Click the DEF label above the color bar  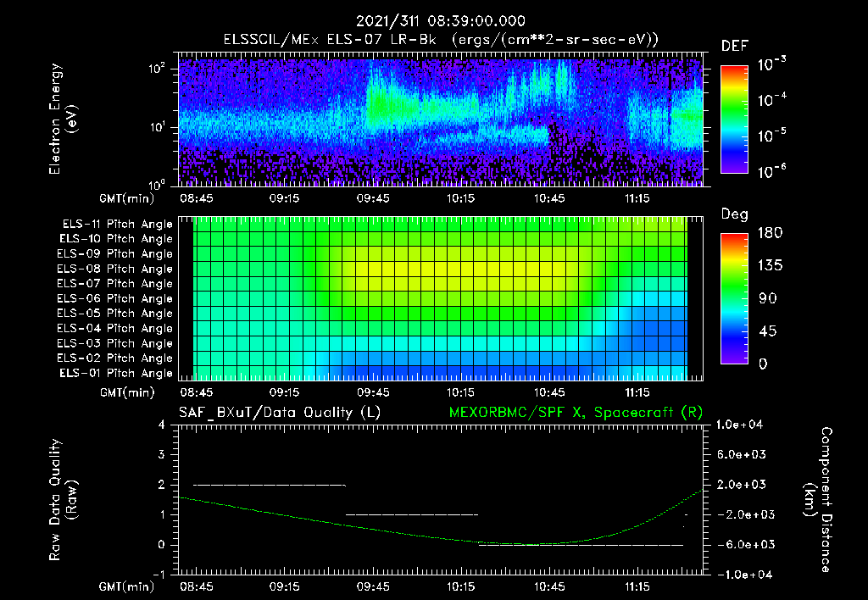735,47
